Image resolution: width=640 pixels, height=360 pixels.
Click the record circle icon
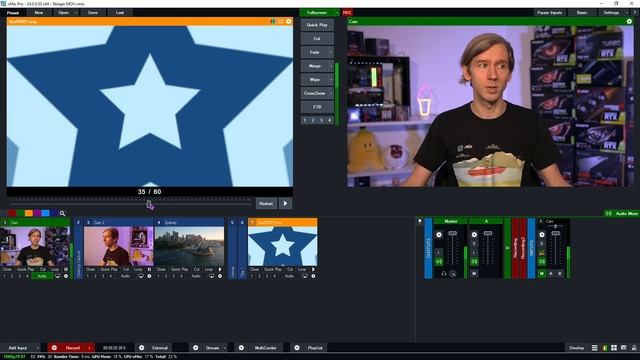click(x=54, y=348)
